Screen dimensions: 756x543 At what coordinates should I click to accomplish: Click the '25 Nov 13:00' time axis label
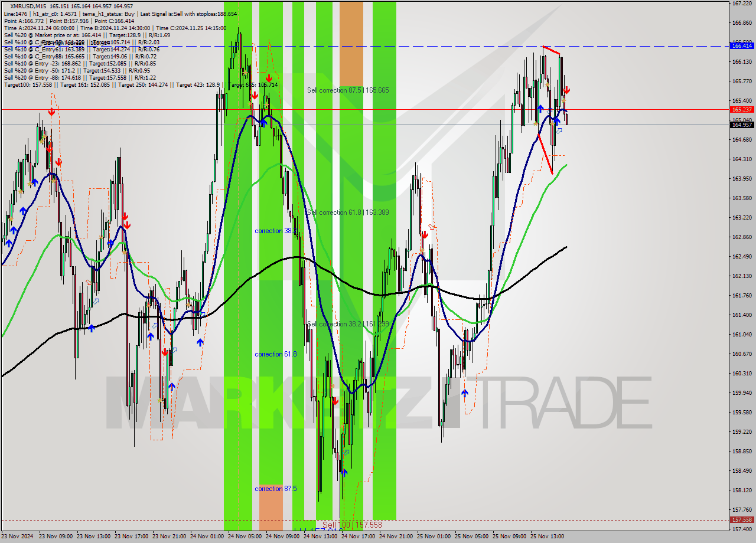click(549, 537)
